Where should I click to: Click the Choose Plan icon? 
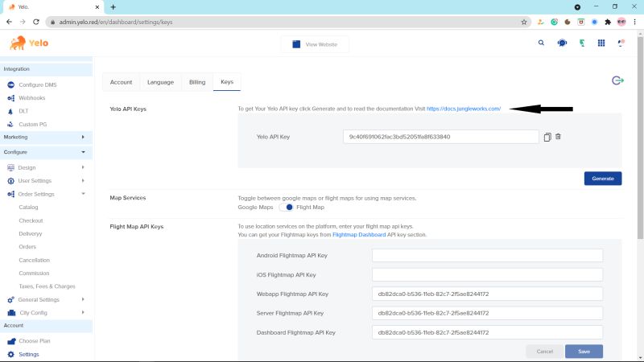pos(11,341)
